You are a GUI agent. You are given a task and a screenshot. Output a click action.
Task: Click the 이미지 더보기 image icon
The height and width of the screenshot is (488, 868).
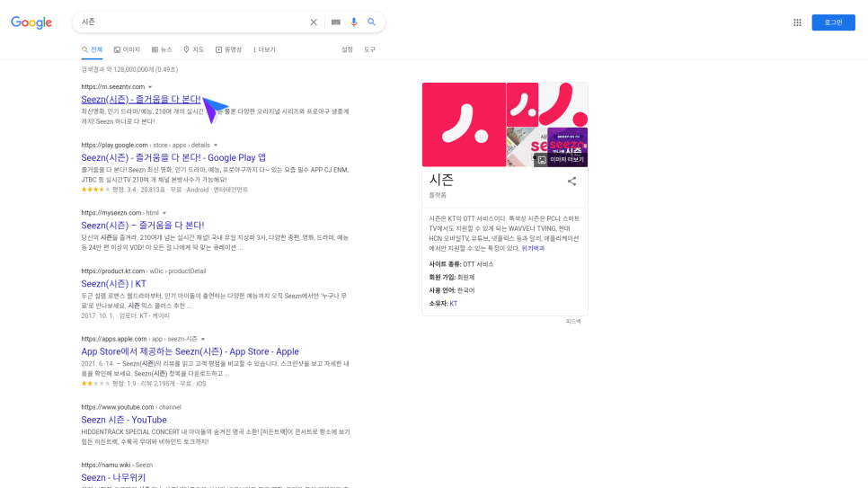562,160
